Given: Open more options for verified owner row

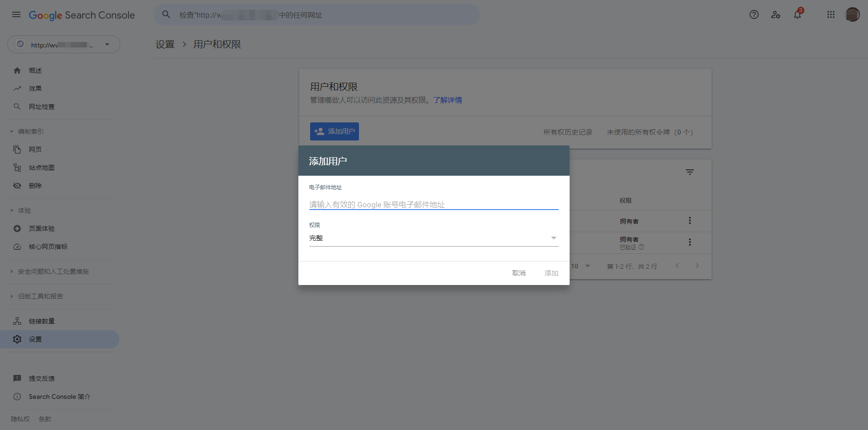Looking at the screenshot, I should tap(689, 243).
